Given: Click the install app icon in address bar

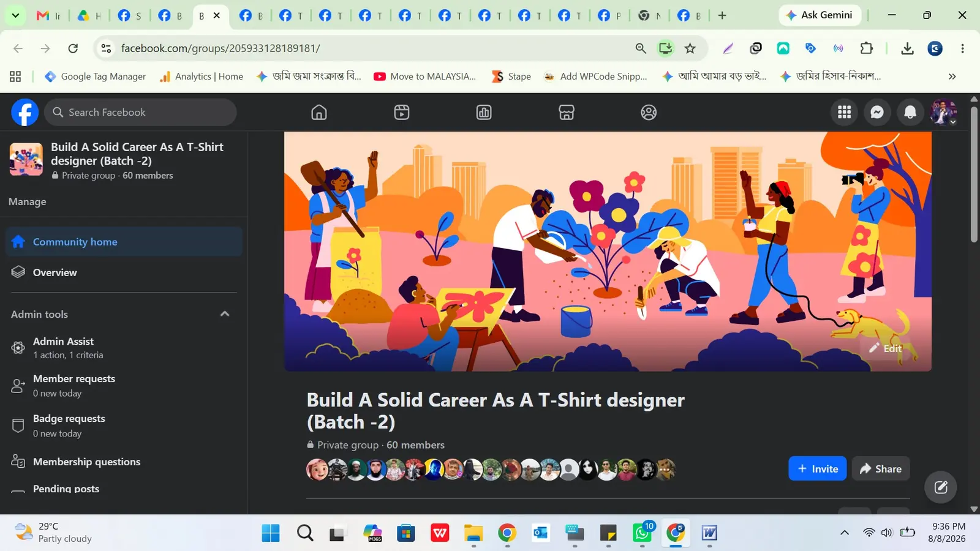Looking at the screenshot, I should click(665, 48).
